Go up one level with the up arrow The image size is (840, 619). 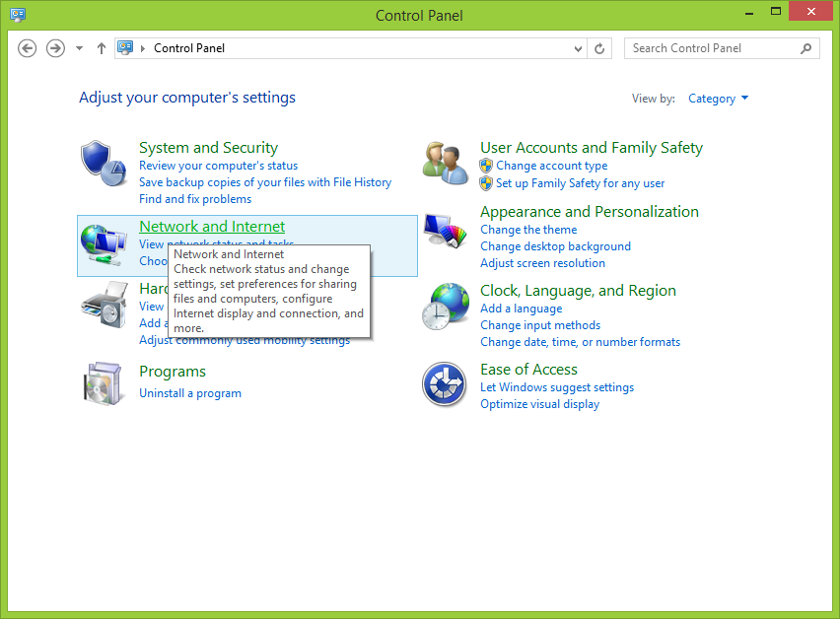click(101, 48)
